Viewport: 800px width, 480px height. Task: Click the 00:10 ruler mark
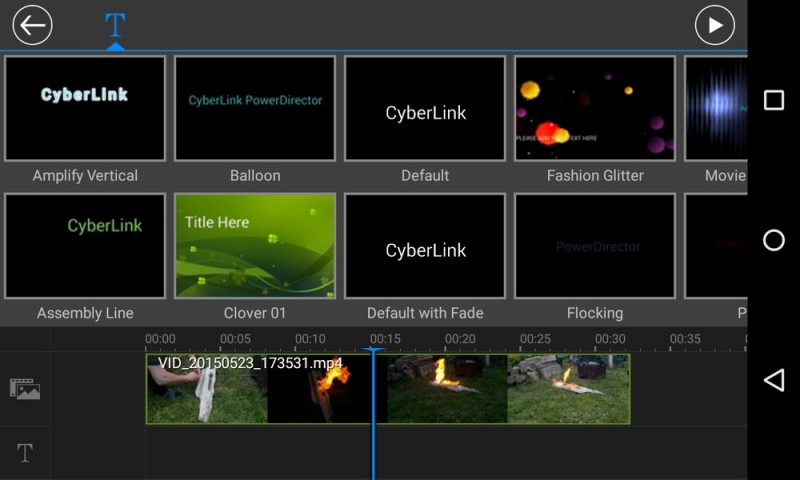tap(310, 339)
